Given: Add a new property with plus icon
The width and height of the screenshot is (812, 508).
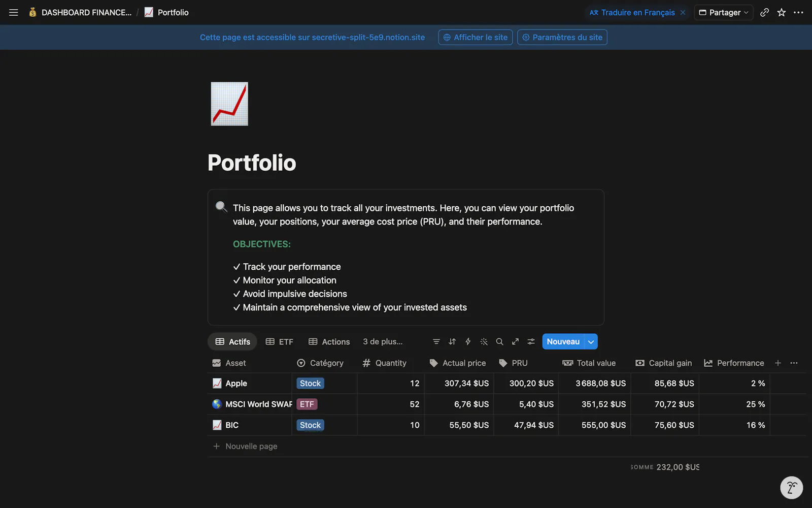Looking at the screenshot, I should point(778,363).
